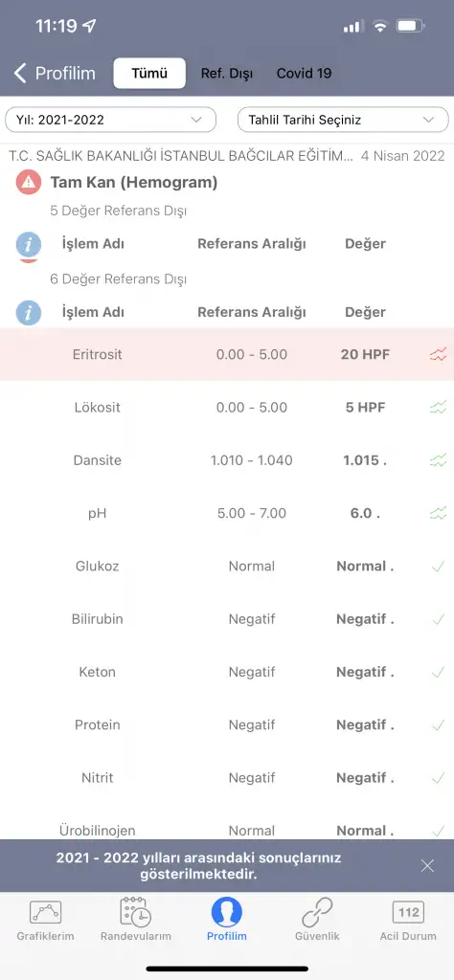
Task: Open the pH trend graph icon
Action: point(439,514)
